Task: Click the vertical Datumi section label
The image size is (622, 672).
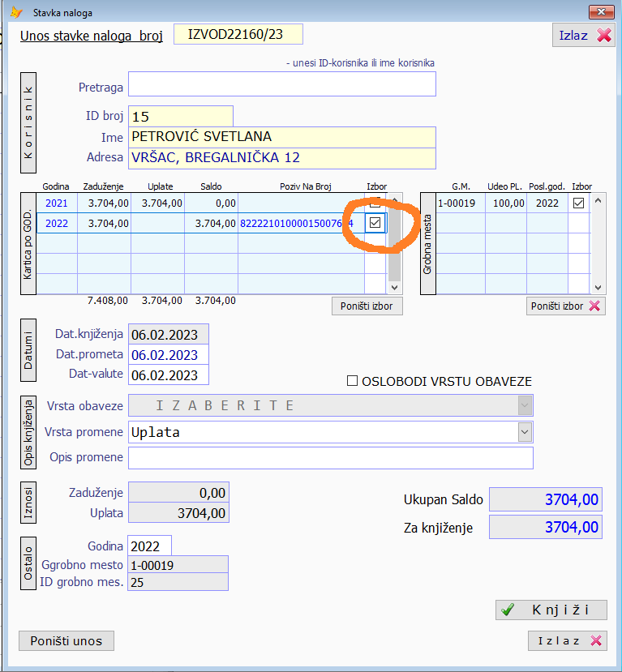Action: click(x=28, y=354)
